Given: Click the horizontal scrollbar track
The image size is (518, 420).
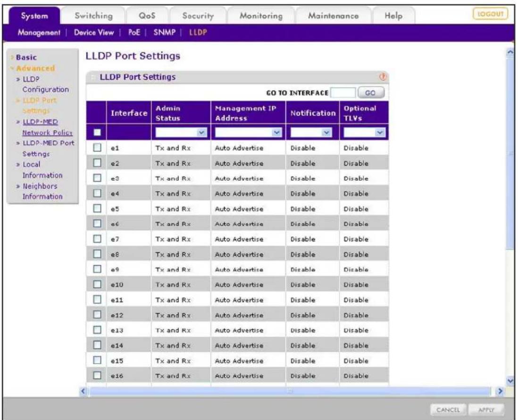Looking at the screenshot, I should [290, 391].
